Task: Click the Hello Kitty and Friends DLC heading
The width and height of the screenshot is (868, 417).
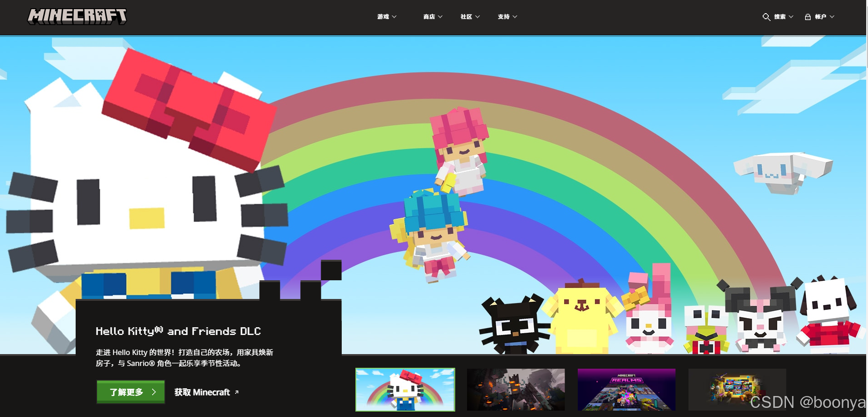Action: coord(178,331)
